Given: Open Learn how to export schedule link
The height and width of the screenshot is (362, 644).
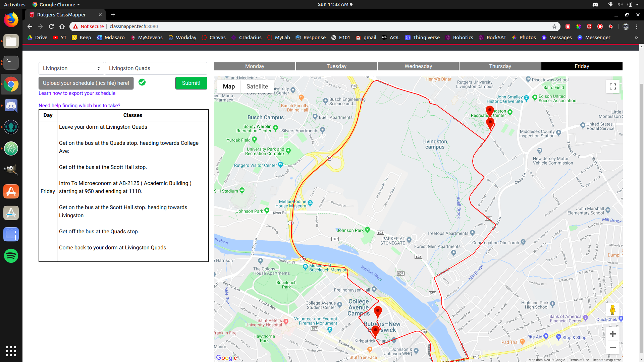Looking at the screenshot, I should tap(77, 93).
